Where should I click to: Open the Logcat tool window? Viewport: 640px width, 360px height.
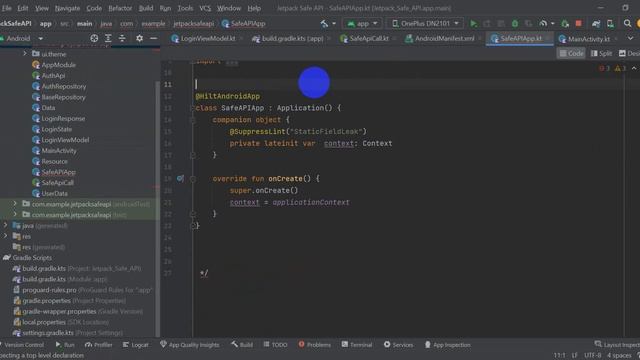(136, 345)
